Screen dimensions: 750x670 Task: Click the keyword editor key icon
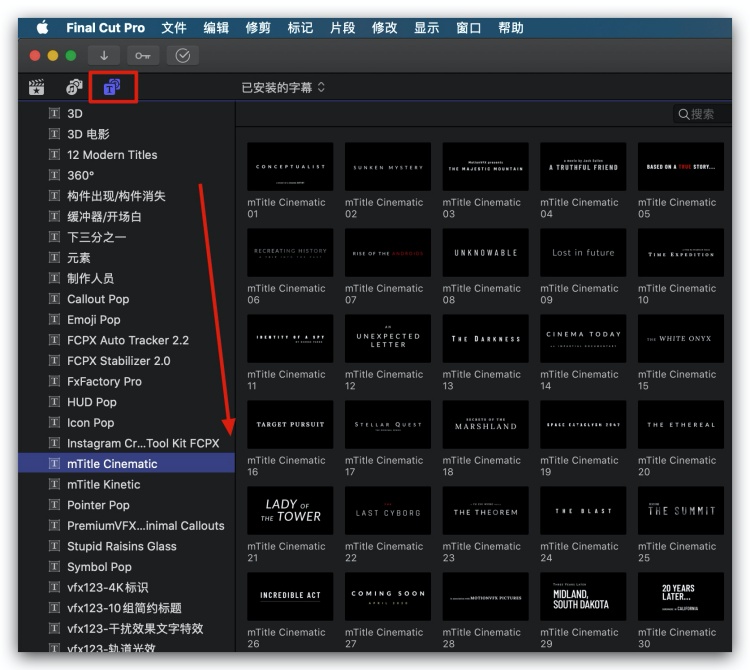coord(143,55)
